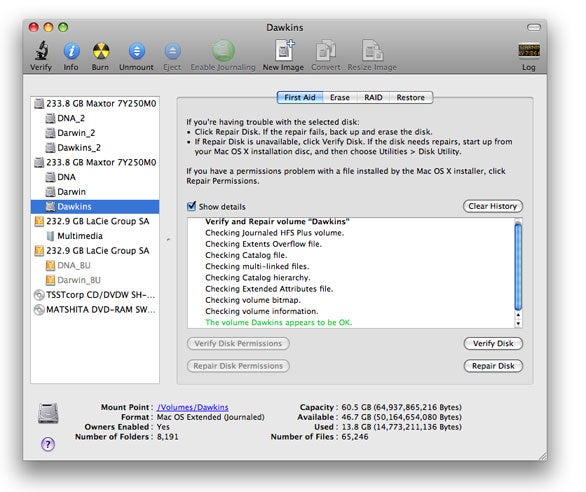
Task: Click the Enable Journaling toolbar icon
Action: pyautogui.click(x=223, y=50)
